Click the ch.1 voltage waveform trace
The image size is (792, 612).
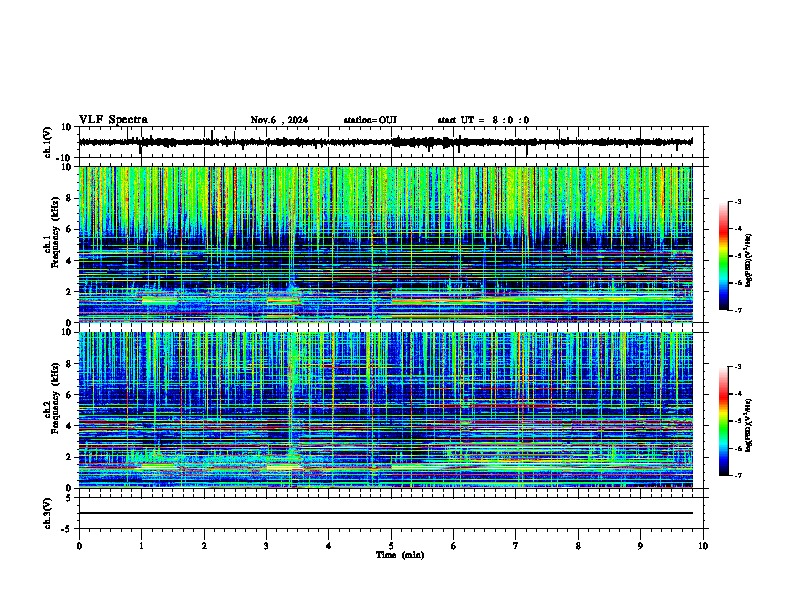[385, 142]
